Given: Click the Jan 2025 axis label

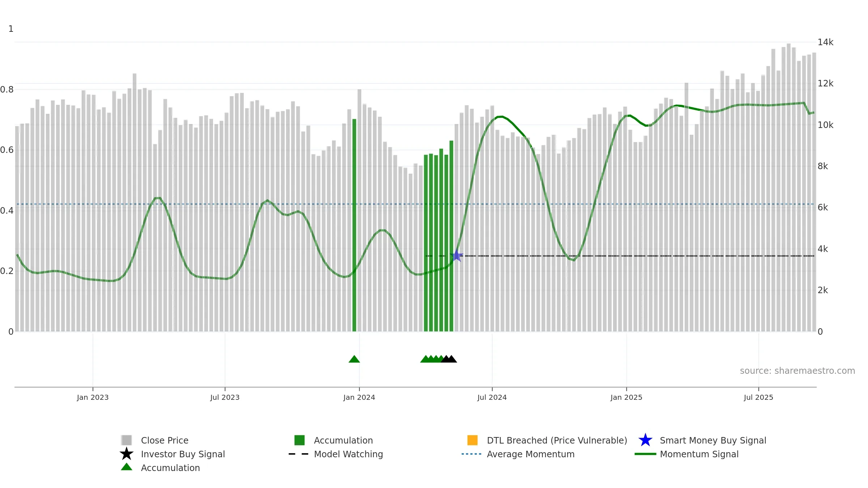Looking at the screenshot, I should (626, 397).
